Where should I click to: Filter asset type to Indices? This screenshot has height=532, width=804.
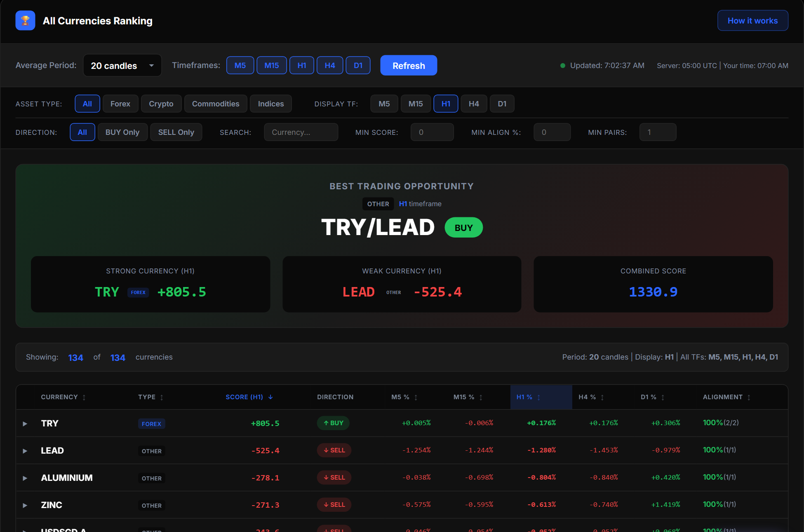[x=271, y=104]
